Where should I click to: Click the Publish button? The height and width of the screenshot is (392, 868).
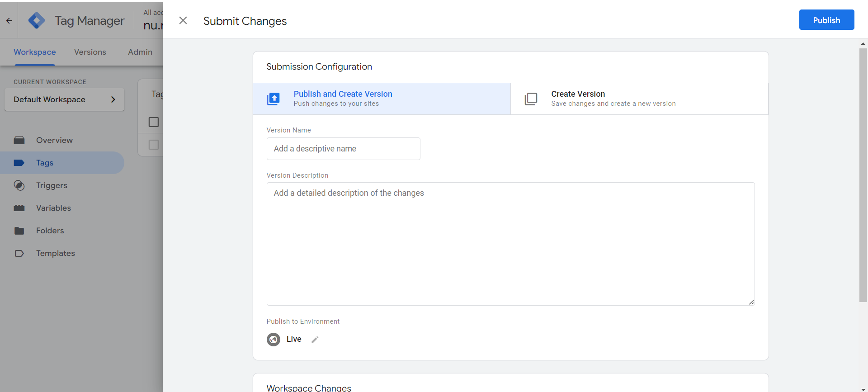[826, 20]
